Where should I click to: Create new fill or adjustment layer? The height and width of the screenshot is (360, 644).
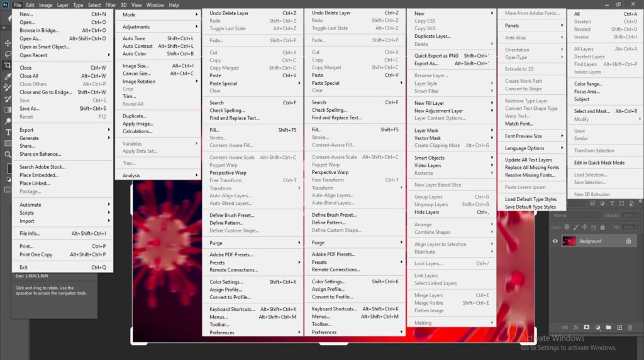[597, 327]
